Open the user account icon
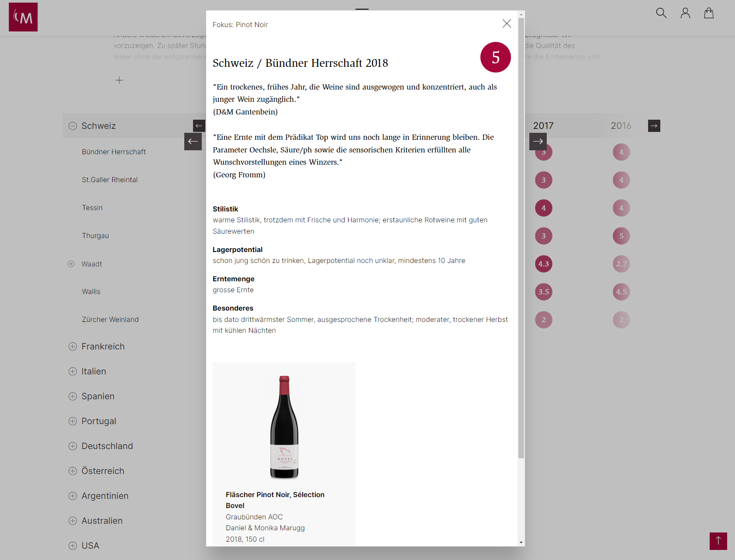The width and height of the screenshot is (735, 560). pos(685,13)
